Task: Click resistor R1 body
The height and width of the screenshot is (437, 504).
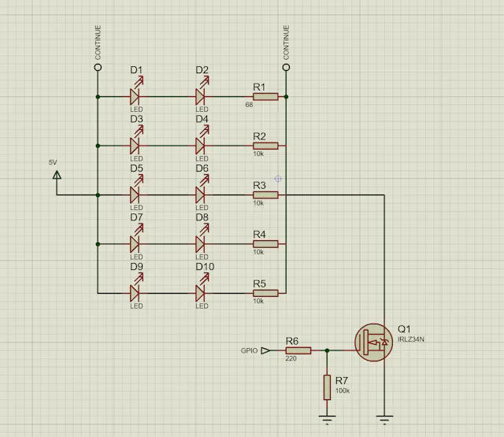Action: (x=265, y=96)
